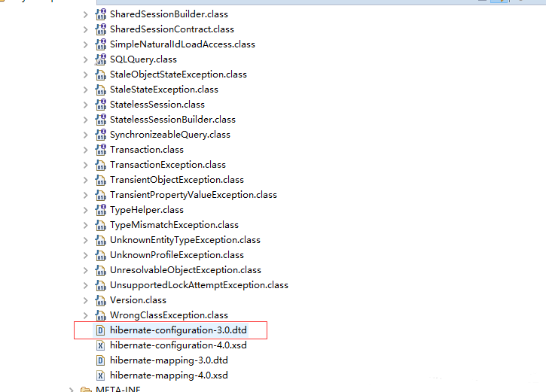Click the StaleObjectStateException.class file icon
Viewport: 546px width, 392px height.
101,74
